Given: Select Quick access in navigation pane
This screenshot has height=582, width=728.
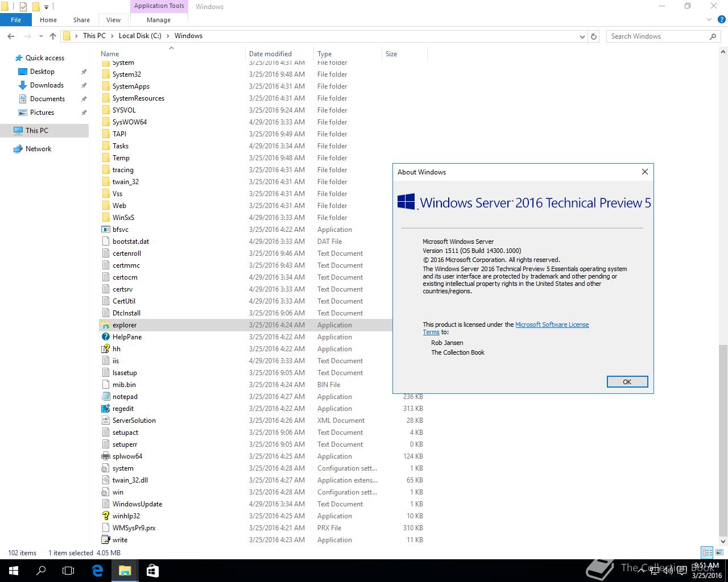Looking at the screenshot, I should (x=45, y=58).
